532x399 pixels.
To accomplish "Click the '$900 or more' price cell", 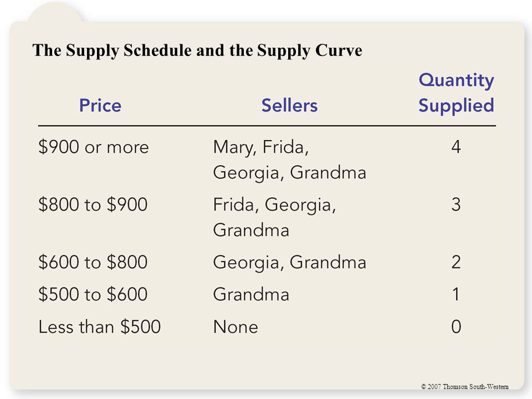I will point(94,147).
